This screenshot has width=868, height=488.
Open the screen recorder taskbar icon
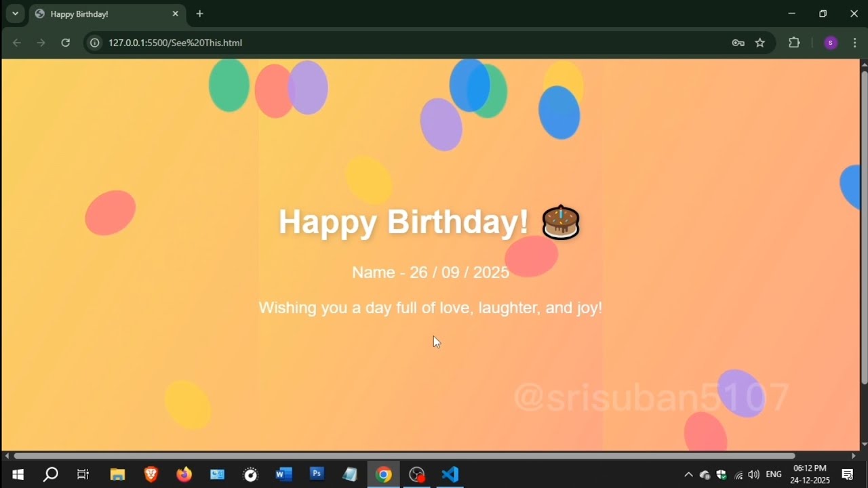click(x=417, y=474)
